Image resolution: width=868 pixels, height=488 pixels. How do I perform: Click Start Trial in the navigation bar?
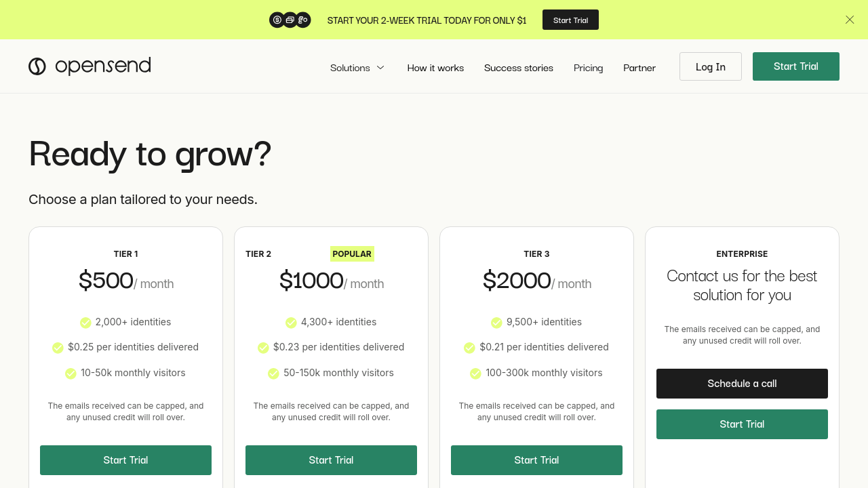[795, 66]
